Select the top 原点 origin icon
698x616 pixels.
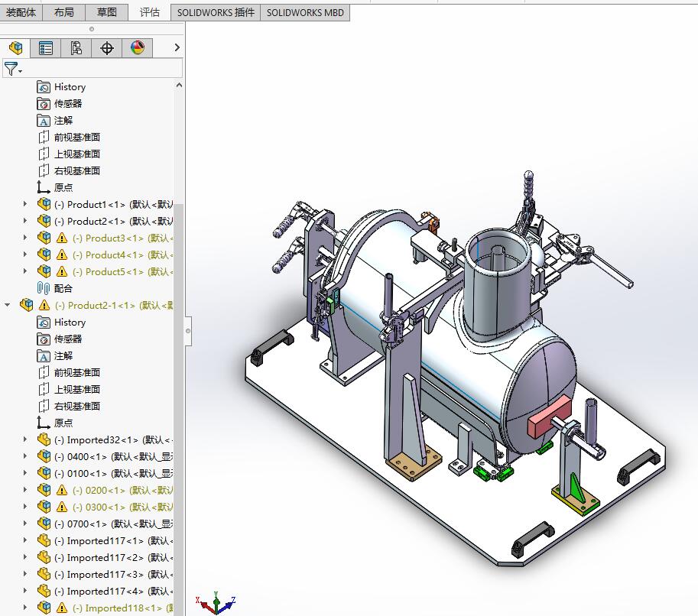[x=43, y=187]
